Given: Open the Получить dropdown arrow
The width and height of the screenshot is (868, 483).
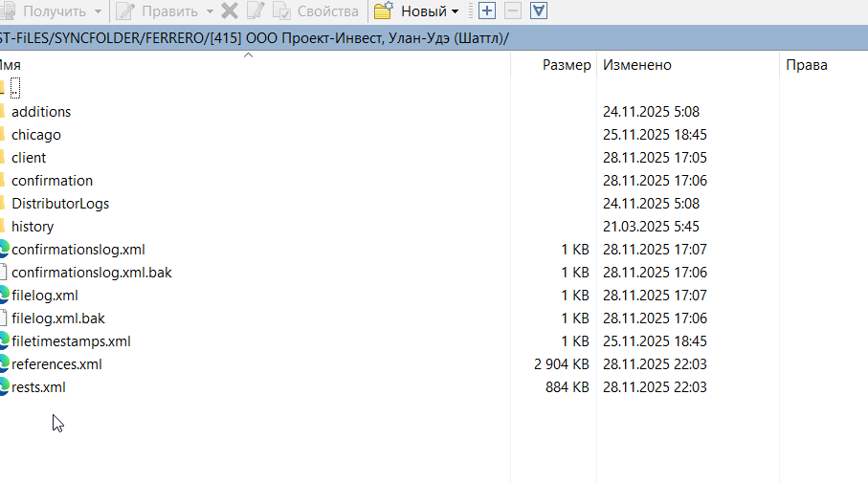Looking at the screenshot, I should [x=98, y=11].
